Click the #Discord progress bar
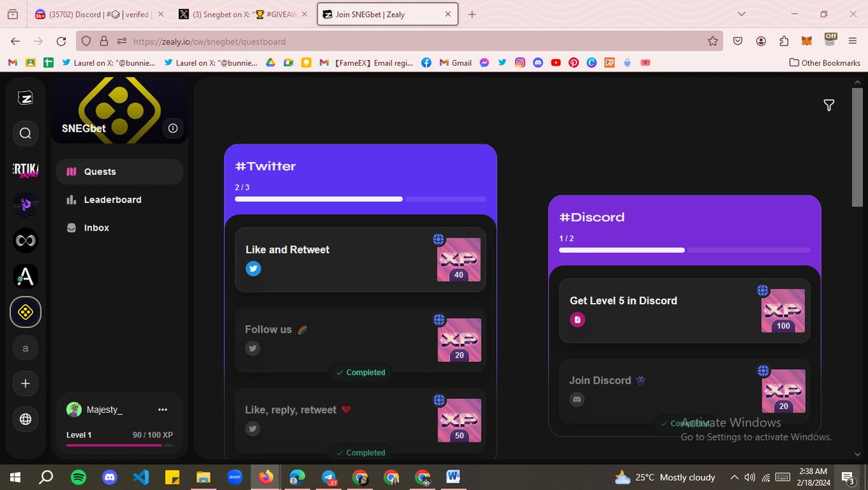 click(x=684, y=250)
